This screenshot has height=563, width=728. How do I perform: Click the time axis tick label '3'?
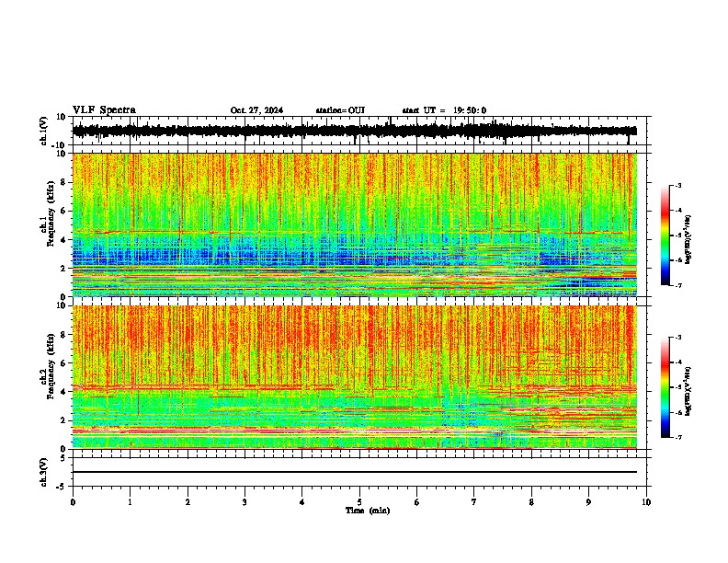point(245,502)
